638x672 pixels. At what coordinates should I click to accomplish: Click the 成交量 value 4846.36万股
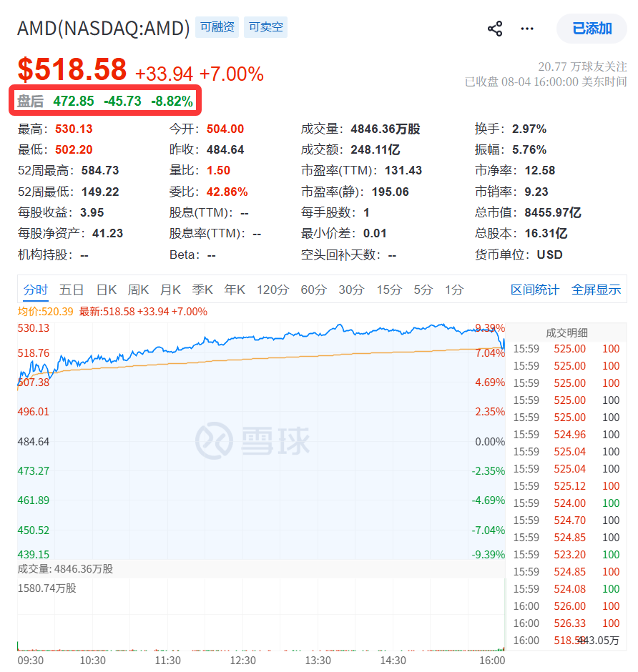coord(385,129)
